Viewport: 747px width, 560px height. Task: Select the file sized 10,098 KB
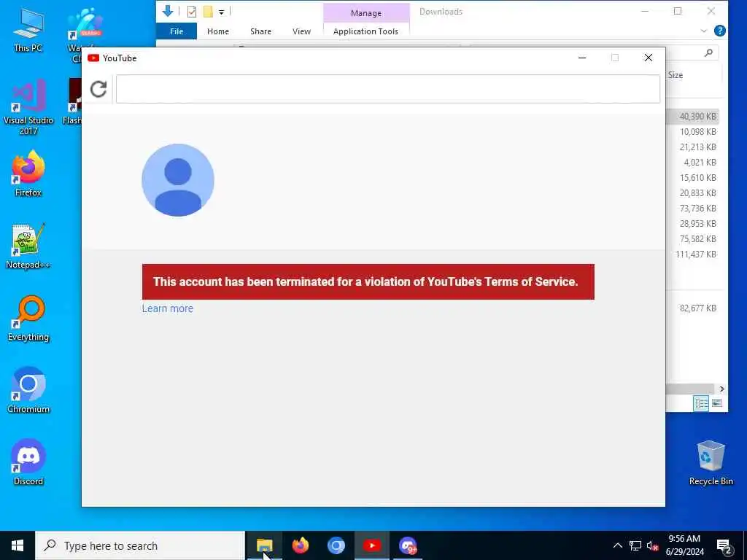[697, 132]
